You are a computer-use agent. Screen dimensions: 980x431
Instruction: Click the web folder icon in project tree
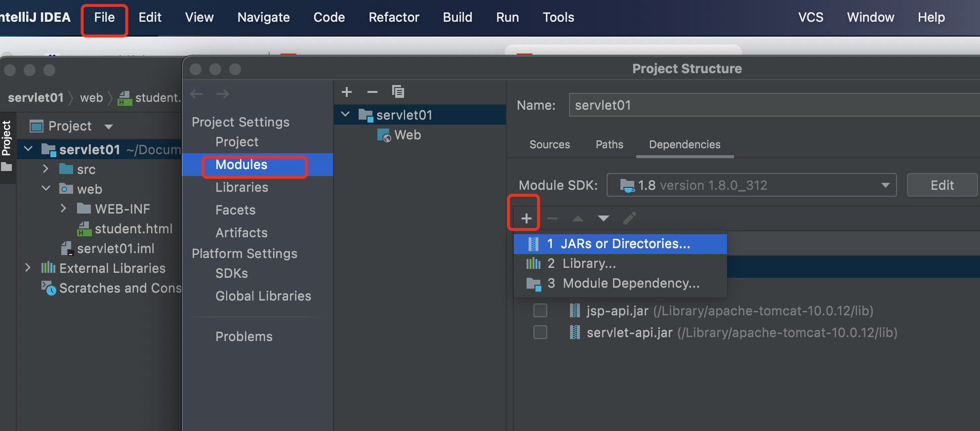[x=66, y=189]
